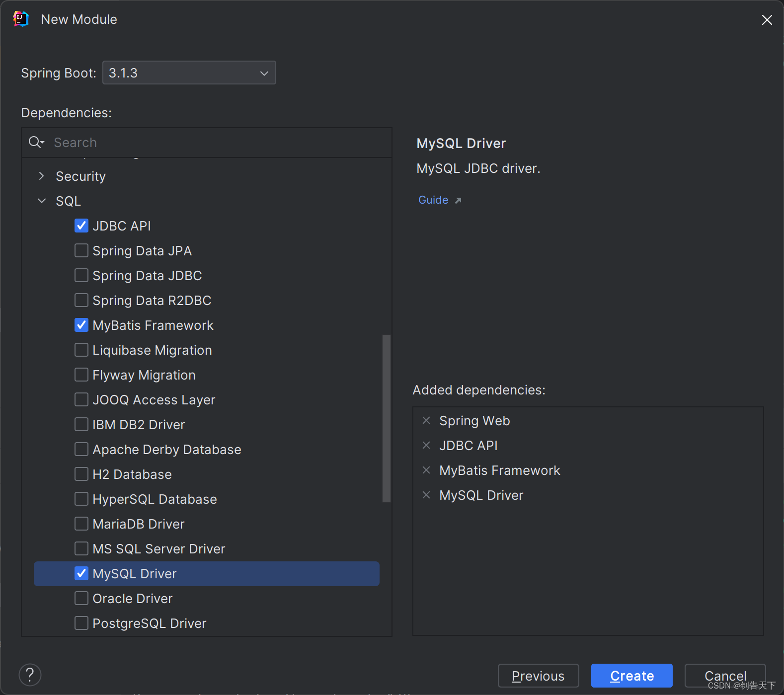The image size is (784, 695).
Task: Select the SQL category label
Action: (x=68, y=201)
